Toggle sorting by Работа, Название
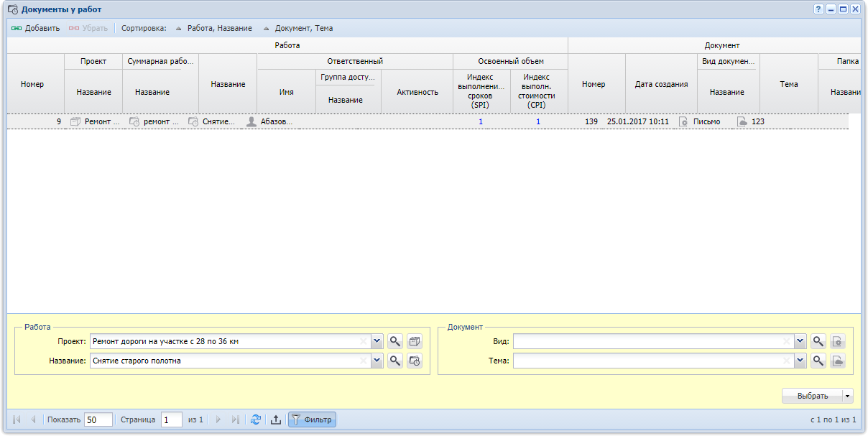Screen dimensions: 868x436 pyautogui.click(x=213, y=28)
